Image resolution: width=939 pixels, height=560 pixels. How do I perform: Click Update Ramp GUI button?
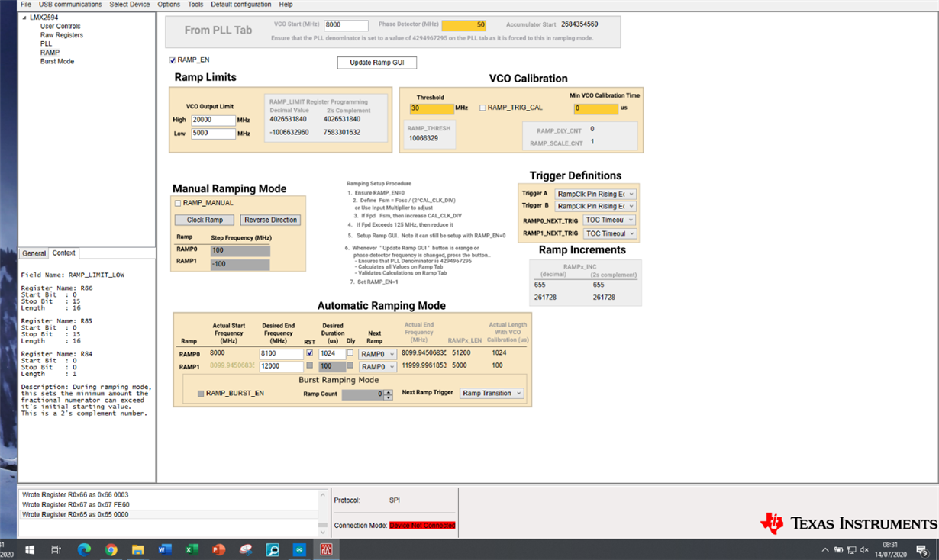click(377, 63)
